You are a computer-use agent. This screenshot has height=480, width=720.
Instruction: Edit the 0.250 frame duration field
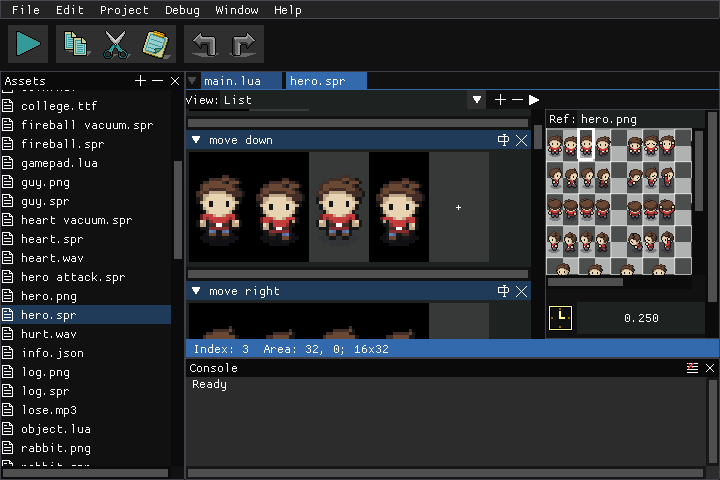[641, 318]
